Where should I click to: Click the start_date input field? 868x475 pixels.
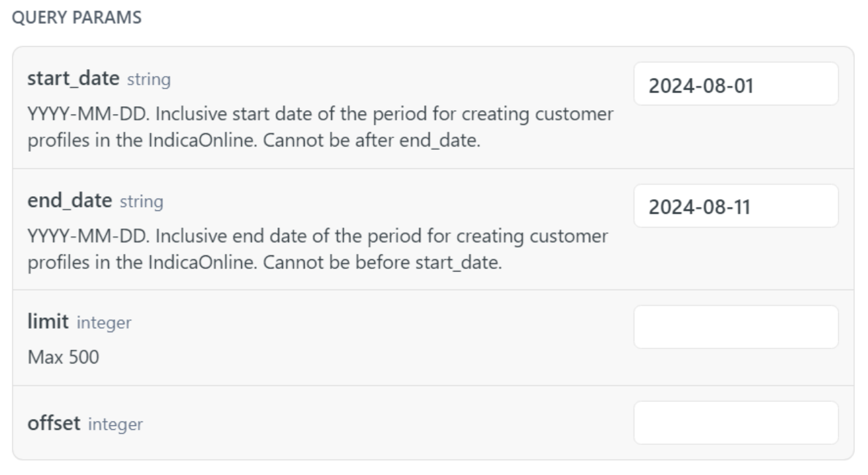point(735,84)
